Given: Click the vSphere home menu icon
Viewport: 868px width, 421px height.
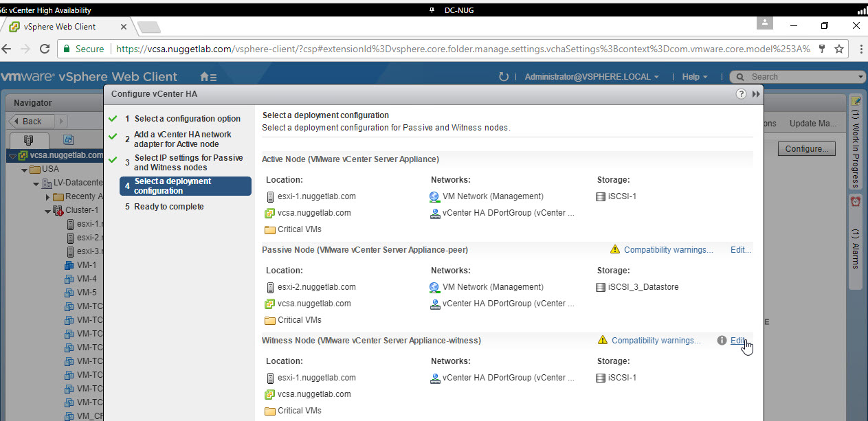Looking at the screenshot, I should [x=208, y=77].
